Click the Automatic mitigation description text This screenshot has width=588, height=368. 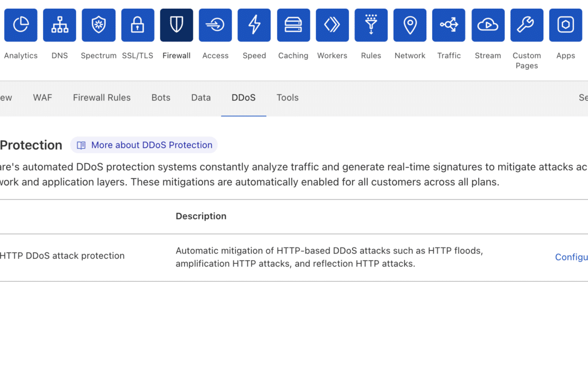click(329, 257)
